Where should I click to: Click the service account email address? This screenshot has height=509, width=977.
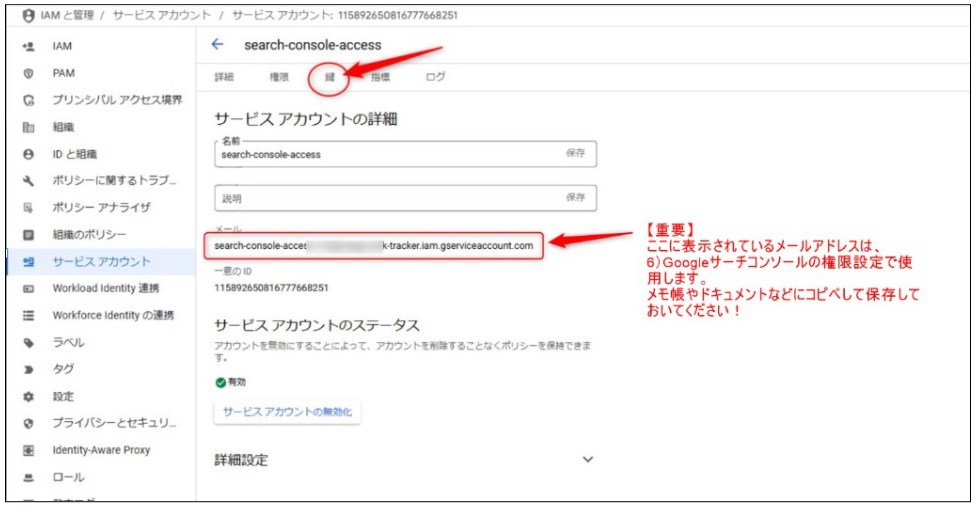tap(374, 245)
